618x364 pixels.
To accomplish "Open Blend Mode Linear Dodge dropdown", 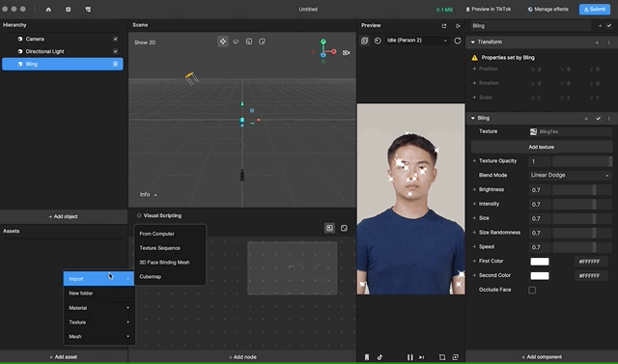I will pos(571,176).
